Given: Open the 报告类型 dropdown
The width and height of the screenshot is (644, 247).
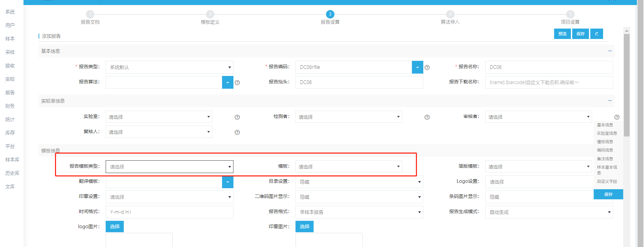Looking at the screenshot, I should coord(169,67).
